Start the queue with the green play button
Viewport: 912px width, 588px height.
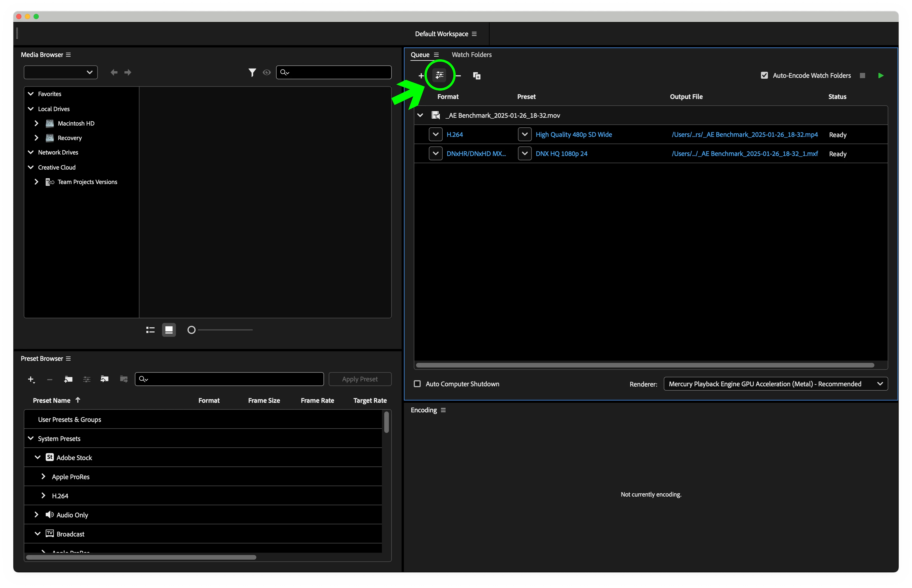click(880, 76)
